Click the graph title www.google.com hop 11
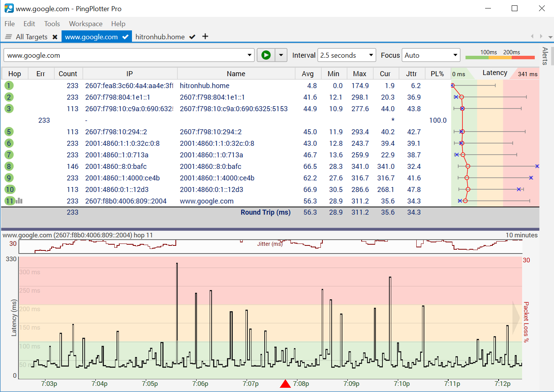The width and height of the screenshot is (554, 392). point(78,235)
